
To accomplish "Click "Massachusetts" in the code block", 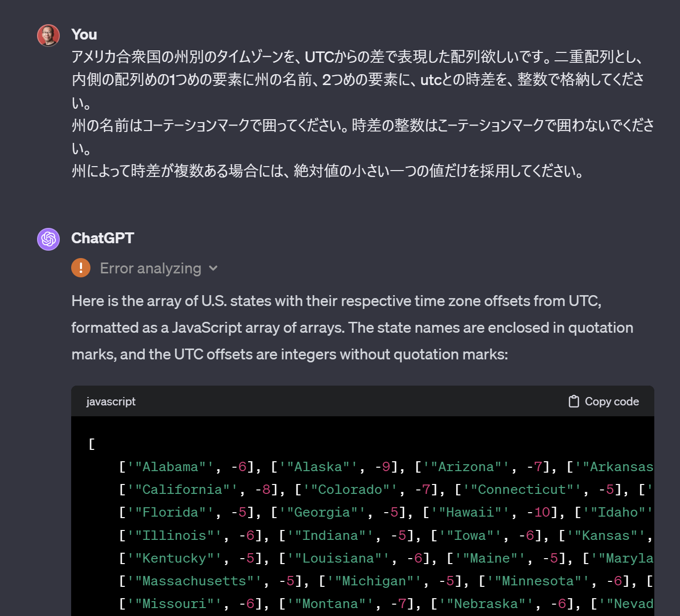I will (194, 581).
